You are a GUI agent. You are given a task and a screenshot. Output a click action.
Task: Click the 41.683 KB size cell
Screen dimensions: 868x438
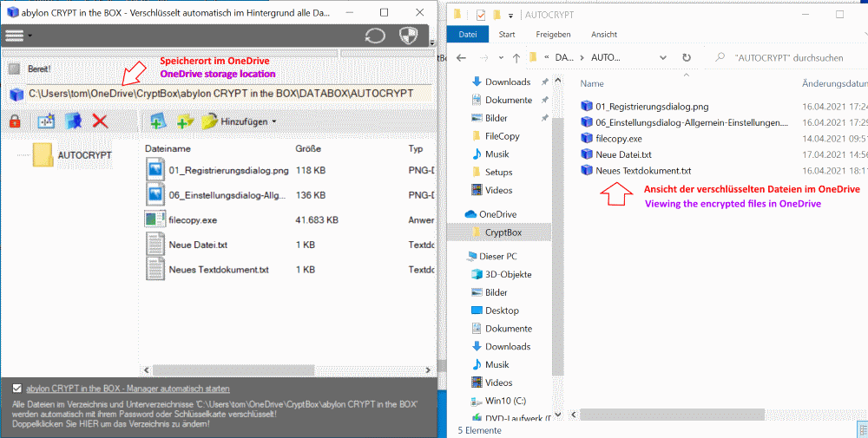(317, 220)
